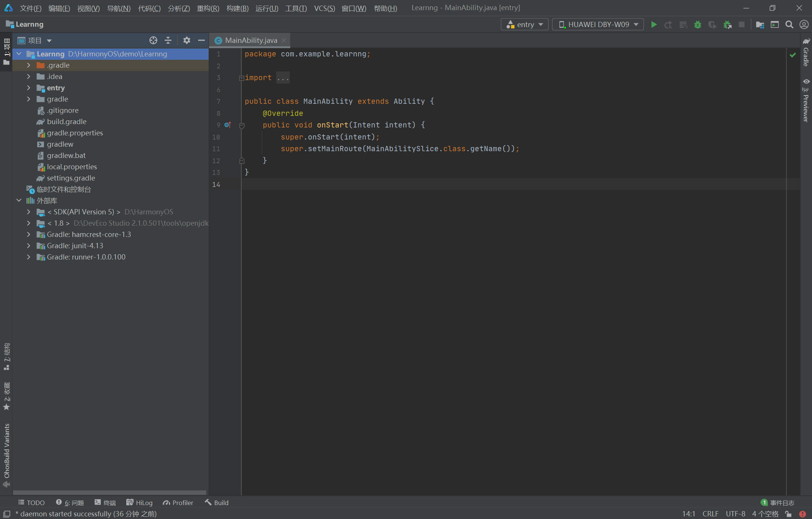Expand the .idea folder

click(29, 76)
